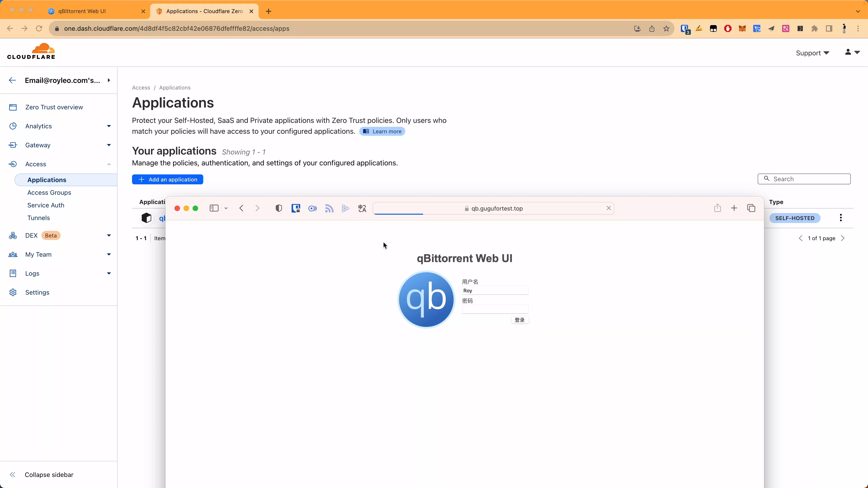Open the Learn more link

point(382,131)
